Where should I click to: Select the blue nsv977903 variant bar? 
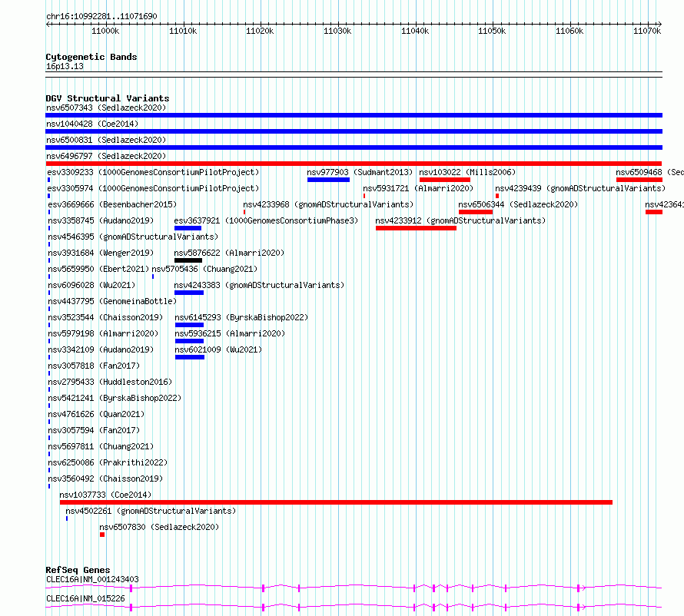tap(328, 180)
